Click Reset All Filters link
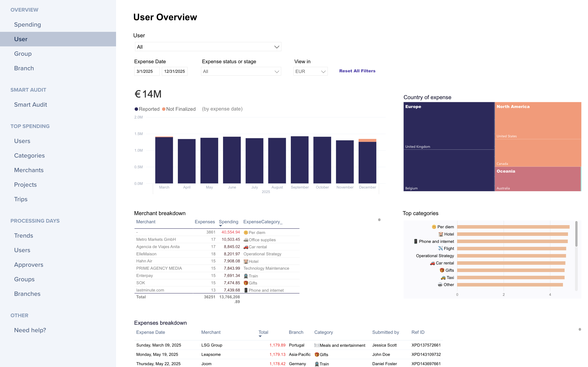 point(357,71)
